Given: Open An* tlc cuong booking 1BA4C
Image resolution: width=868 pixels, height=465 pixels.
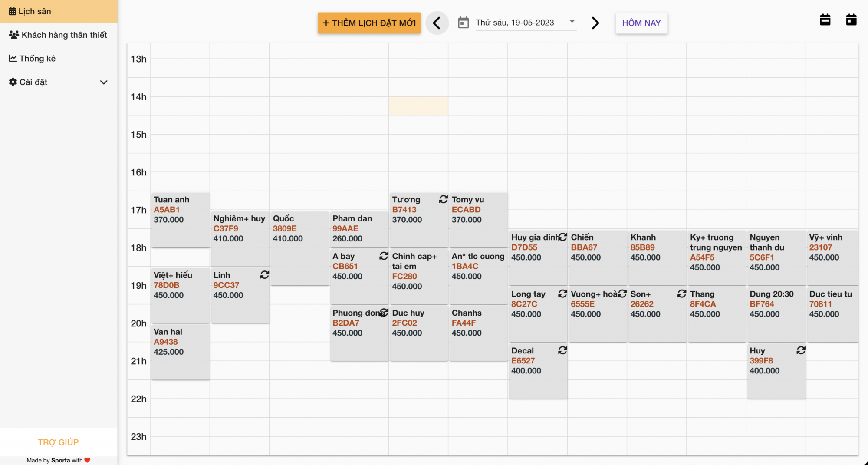Looking at the screenshot, I should coord(478,277).
